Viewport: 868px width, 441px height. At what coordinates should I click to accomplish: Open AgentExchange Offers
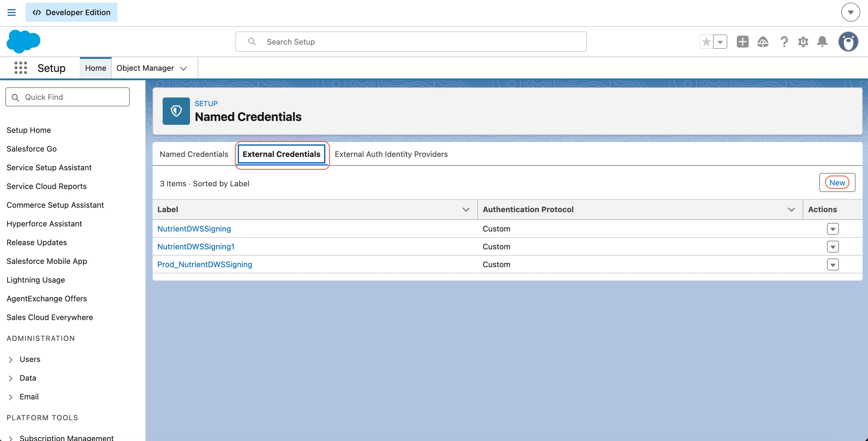point(47,299)
